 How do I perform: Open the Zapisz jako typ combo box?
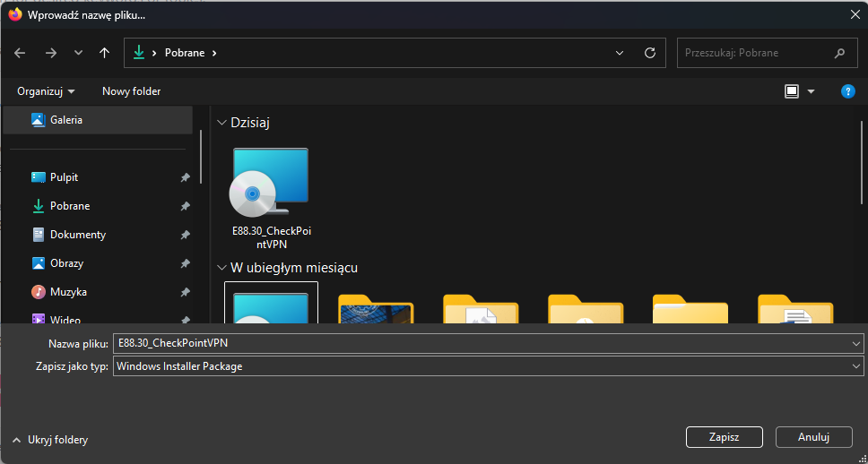point(488,366)
